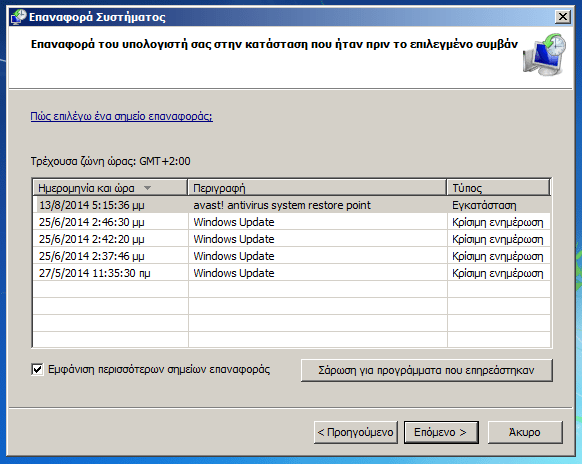Select the 25/6/2014 2:37:46 μμ restore point
The image size is (582, 464).
(291, 256)
